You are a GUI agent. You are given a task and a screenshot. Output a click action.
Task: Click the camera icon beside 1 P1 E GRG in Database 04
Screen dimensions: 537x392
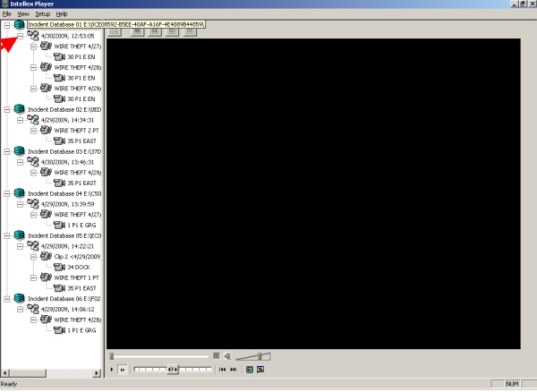pyautogui.click(x=59, y=225)
